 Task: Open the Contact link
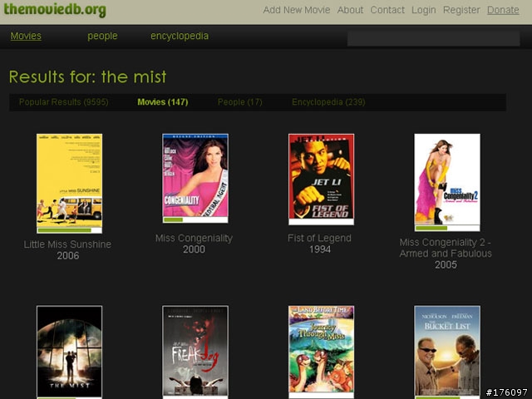(387, 10)
